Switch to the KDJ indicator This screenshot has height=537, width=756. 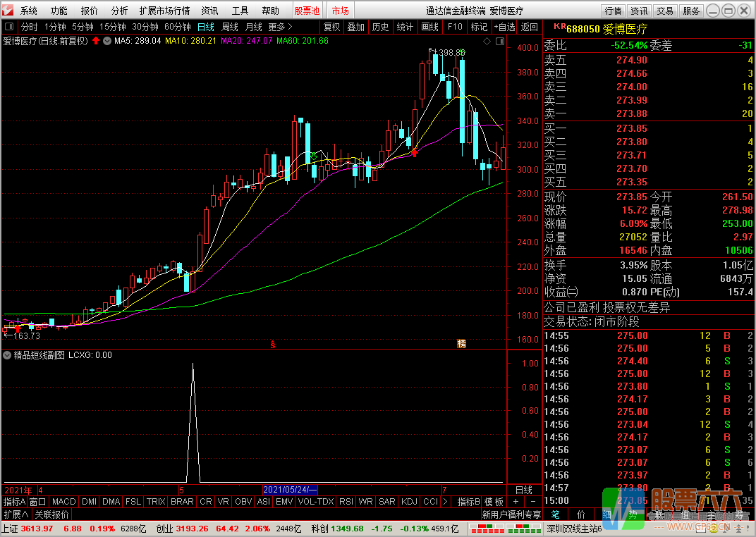click(409, 502)
